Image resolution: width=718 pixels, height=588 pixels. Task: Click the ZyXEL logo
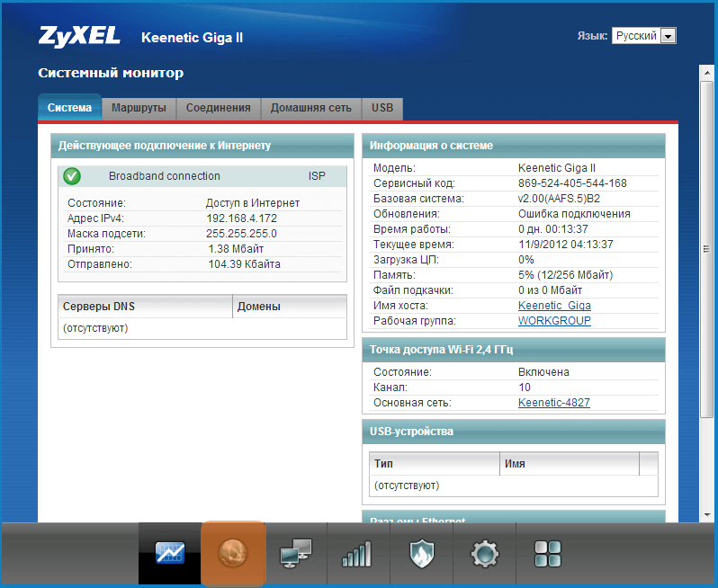click(80, 37)
